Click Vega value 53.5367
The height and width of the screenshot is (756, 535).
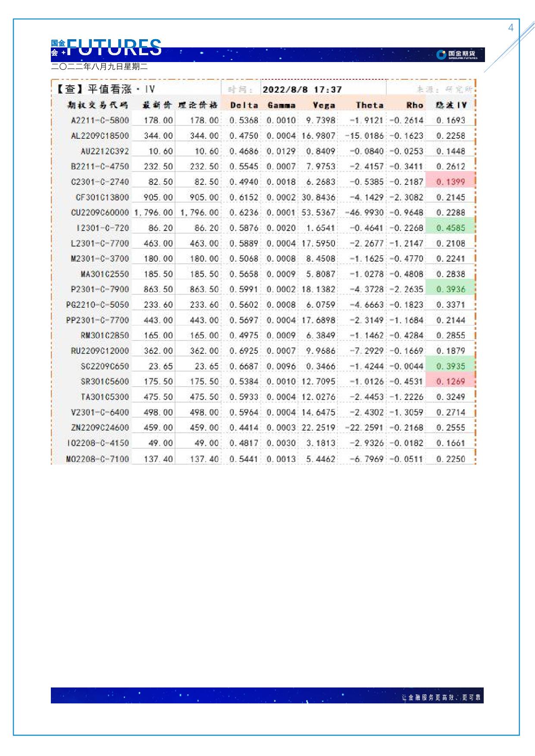(318, 212)
